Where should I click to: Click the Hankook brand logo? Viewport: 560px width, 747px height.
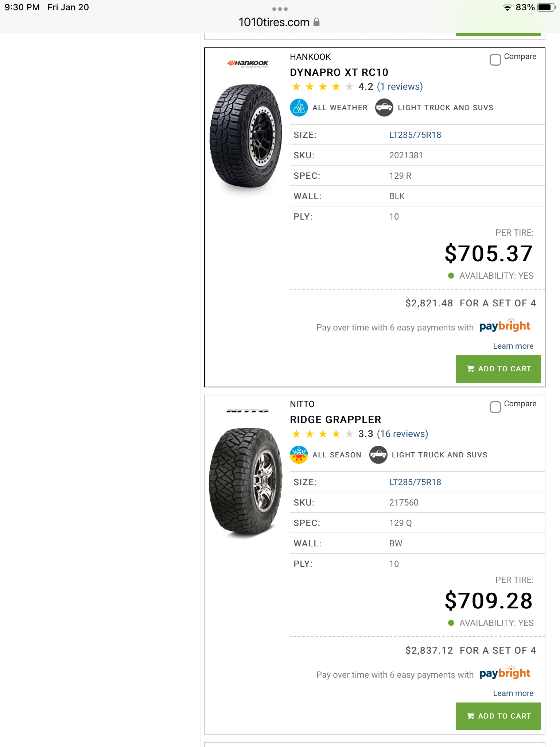(247, 64)
